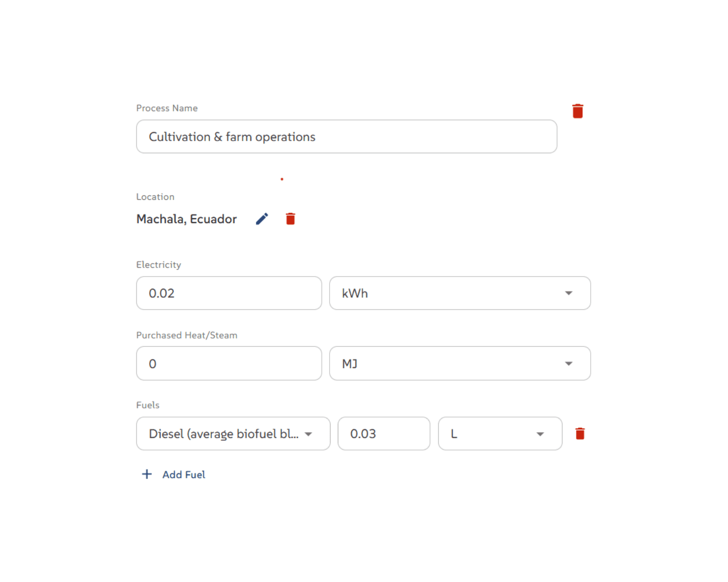Click the Electricity amount field showing 0.02

tap(229, 293)
